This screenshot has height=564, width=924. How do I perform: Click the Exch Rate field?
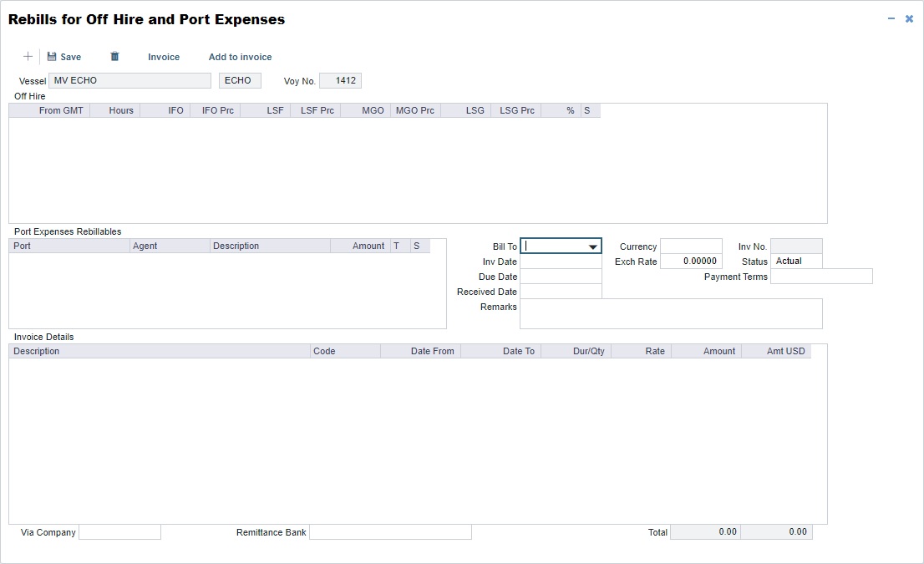click(x=690, y=261)
